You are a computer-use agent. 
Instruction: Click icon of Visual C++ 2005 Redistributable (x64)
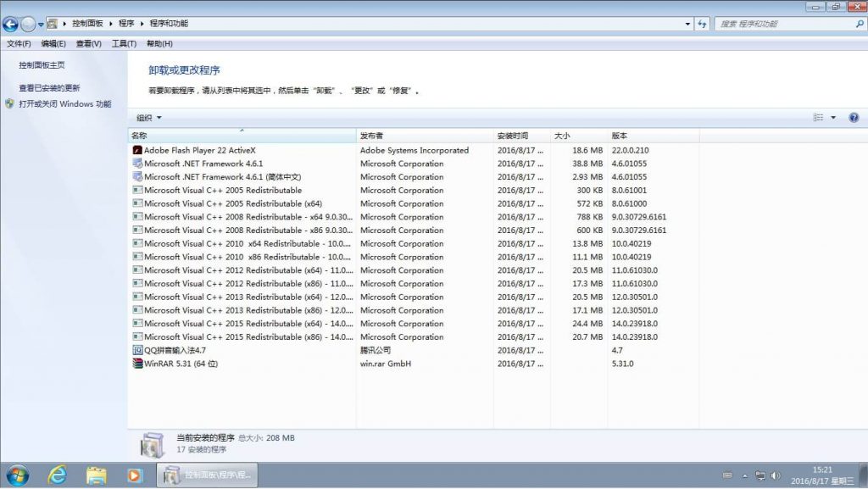click(138, 203)
